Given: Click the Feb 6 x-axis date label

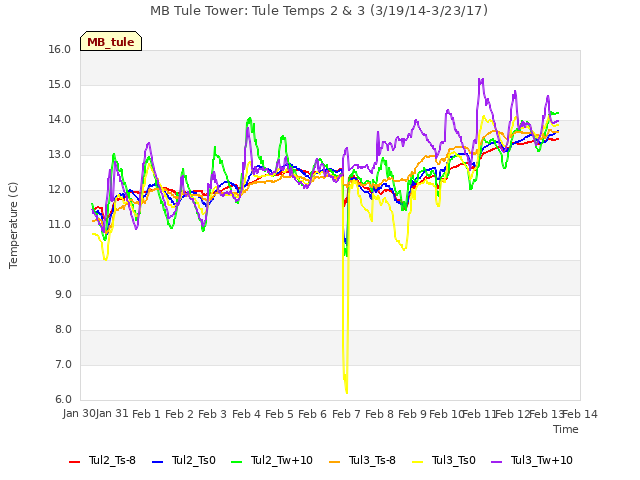Looking at the screenshot, I should coord(313,414).
